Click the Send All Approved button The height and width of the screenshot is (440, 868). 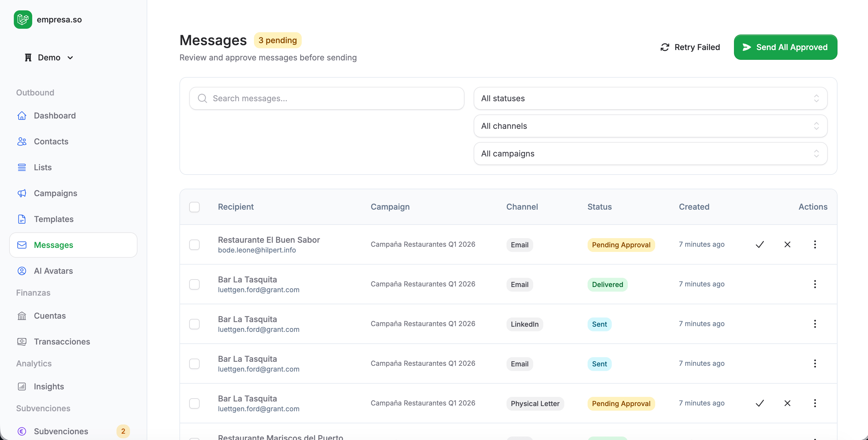[785, 47]
